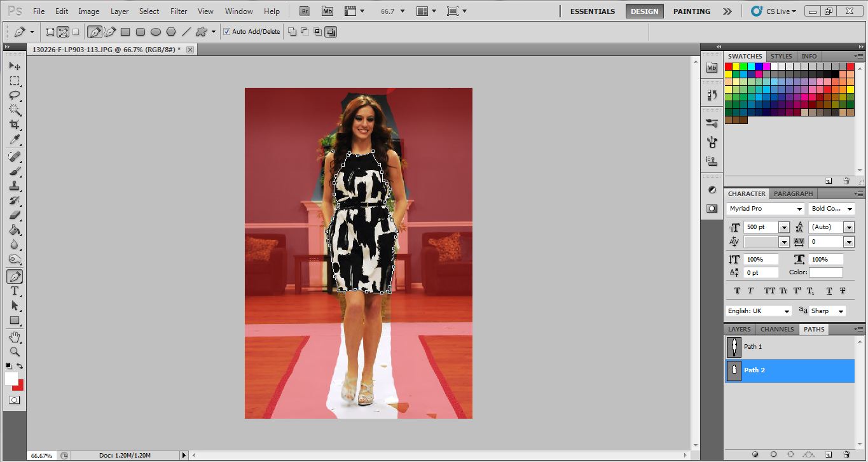Select the Crop tool

click(14, 125)
